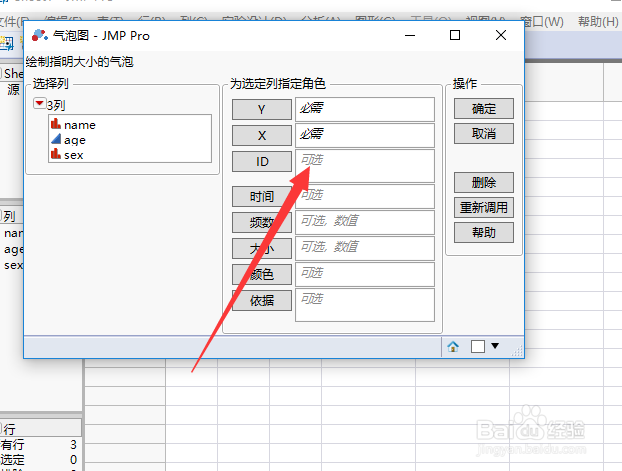Click the home window icon
622x471 pixels.
point(453,346)
